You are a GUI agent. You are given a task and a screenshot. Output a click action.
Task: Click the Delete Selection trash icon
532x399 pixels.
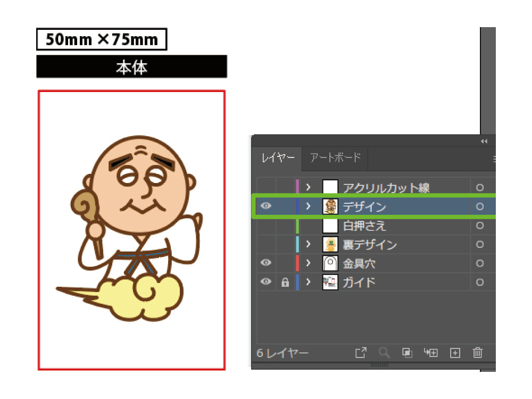pyautogui.click(x=478, y=353)
